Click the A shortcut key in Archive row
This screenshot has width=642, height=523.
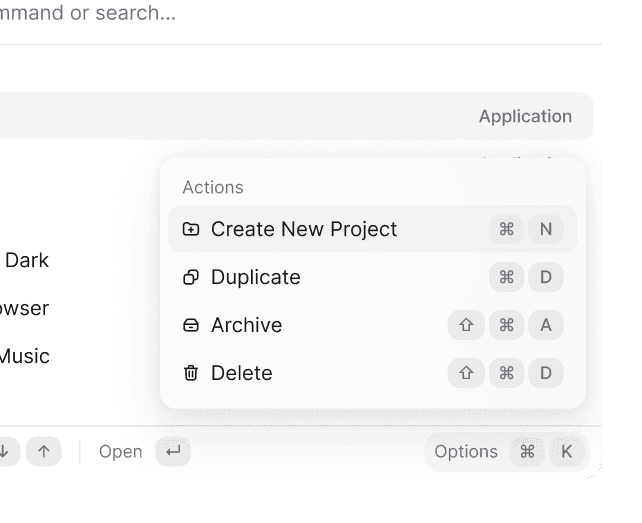pyautogui.click(x=546, y=325)
